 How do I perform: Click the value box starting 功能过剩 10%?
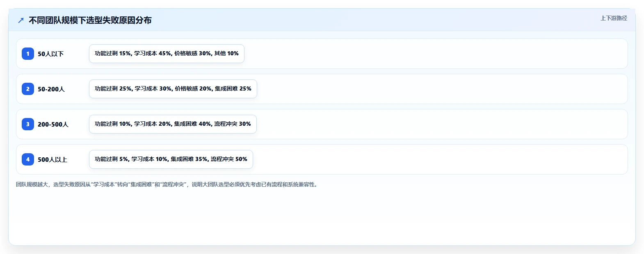(x=173, y=124)
